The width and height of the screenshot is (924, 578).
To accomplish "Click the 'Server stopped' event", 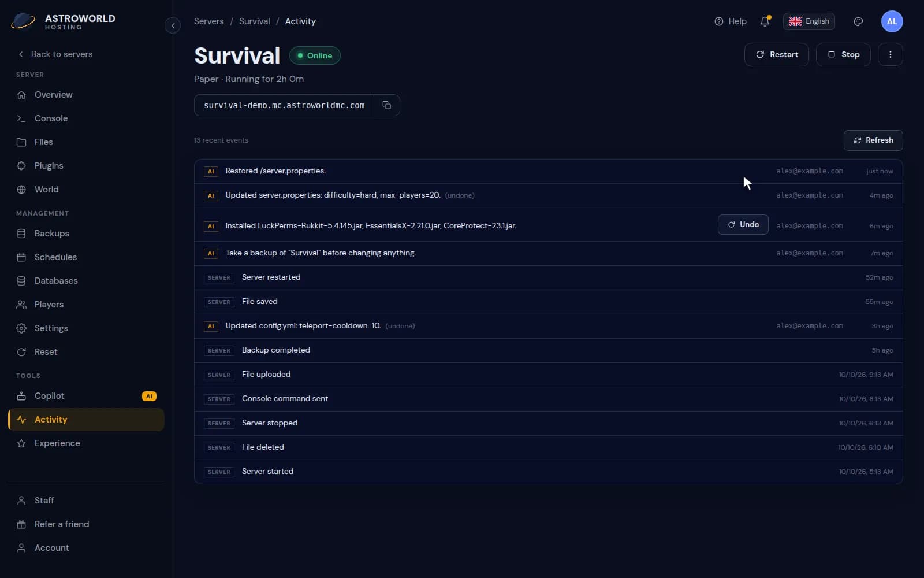I will coord(270,423).
